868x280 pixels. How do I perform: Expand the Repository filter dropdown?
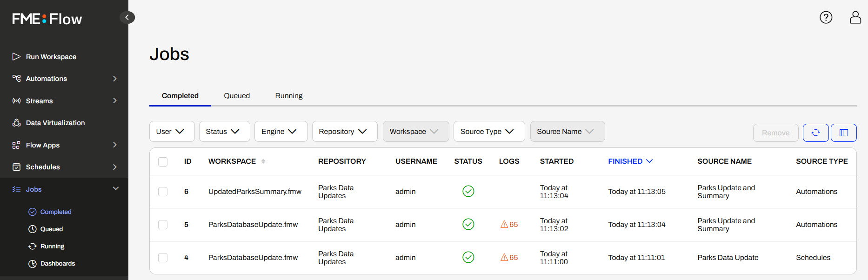click(x=343, y=132)
